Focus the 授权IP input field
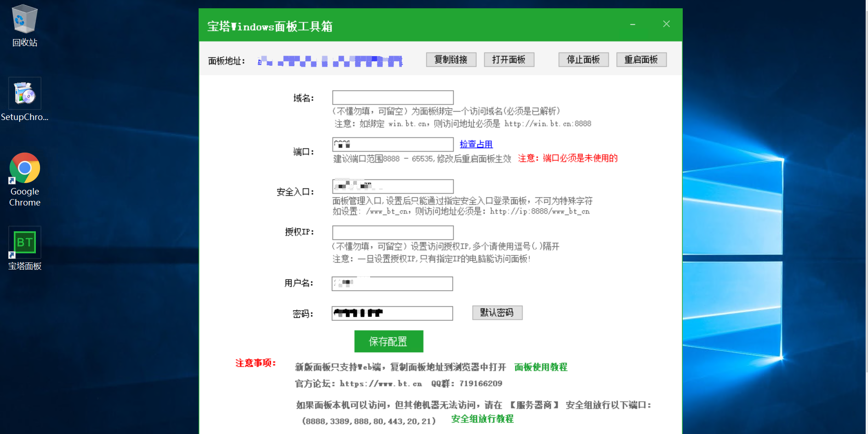This screenshot has width=868, height=434. tap(393, 233)
